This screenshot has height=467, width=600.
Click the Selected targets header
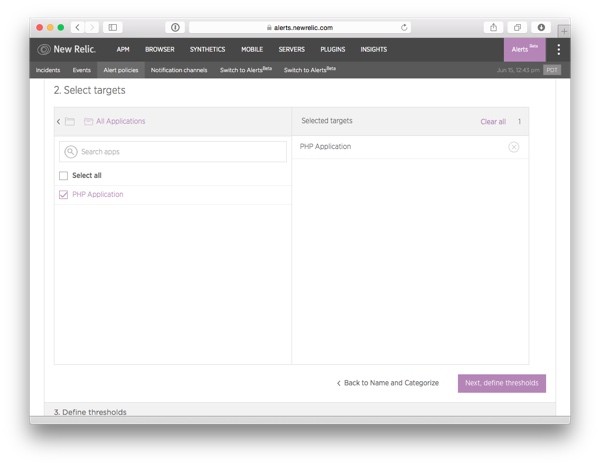tap(327, 121)
